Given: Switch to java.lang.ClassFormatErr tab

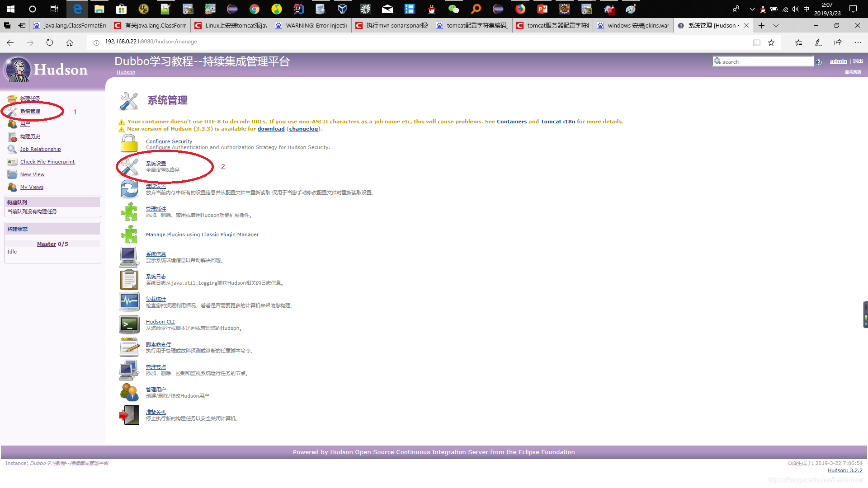Looking at the screenshot, I should click(70, 26).
